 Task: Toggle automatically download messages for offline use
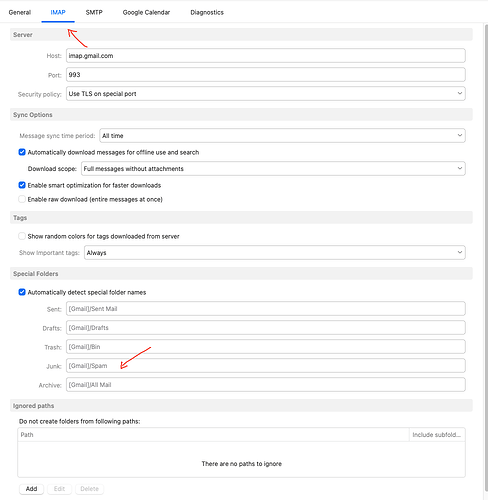click(x=22, y=152)
